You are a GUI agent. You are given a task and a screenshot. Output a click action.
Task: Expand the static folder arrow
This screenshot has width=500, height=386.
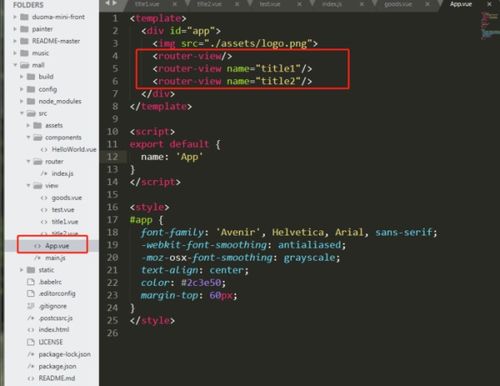(x=21, y=270)
